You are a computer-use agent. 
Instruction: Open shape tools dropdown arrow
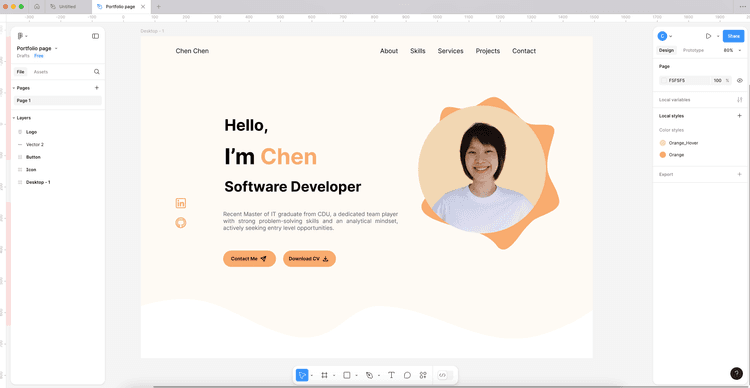(x=356, y=376)
